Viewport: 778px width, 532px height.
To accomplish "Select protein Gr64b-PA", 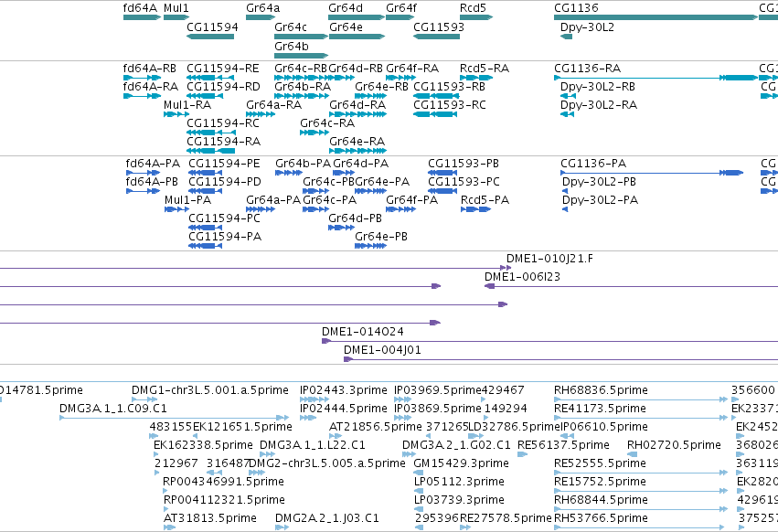I will [x=289, y=173].
